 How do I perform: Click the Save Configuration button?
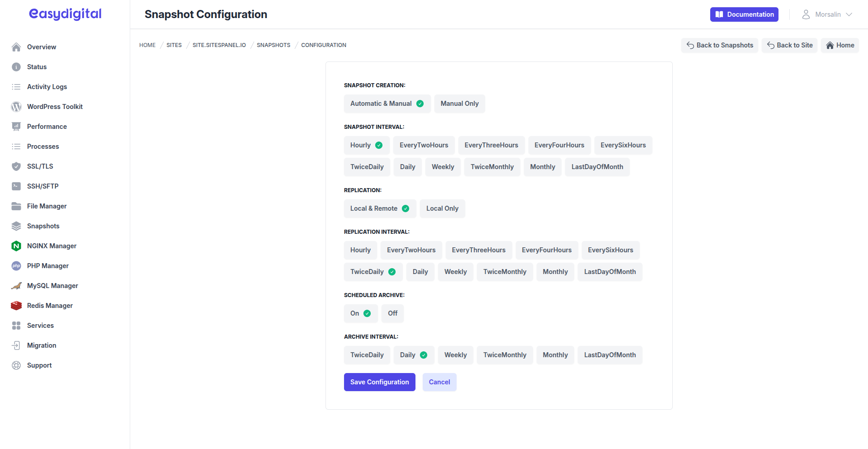379,382
